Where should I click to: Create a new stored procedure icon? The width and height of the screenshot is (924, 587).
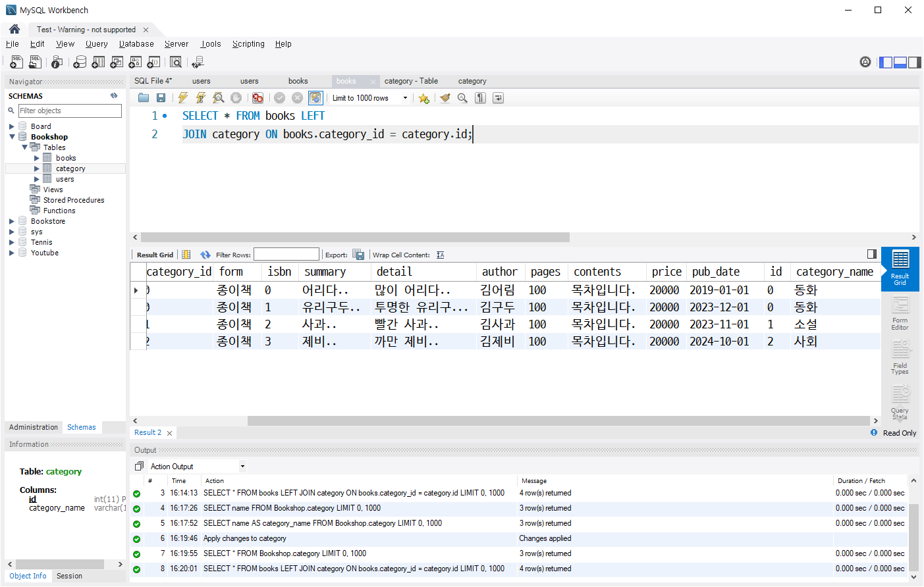[x=135, y=62]
